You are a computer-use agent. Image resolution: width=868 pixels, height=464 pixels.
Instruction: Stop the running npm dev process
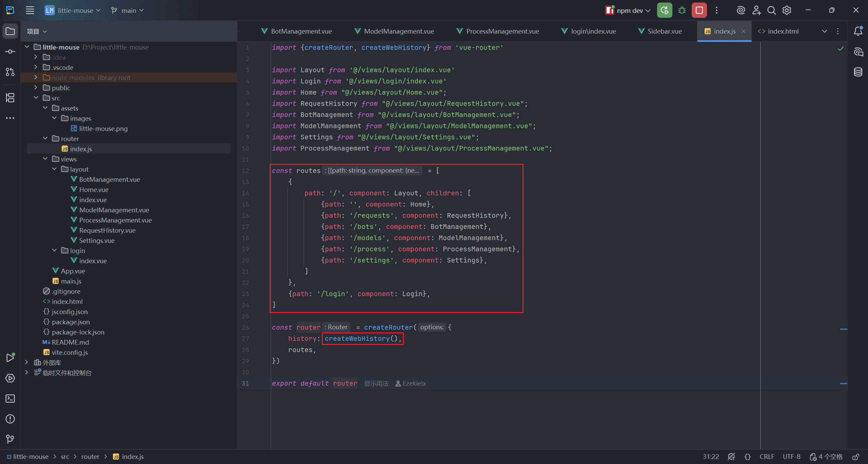(699, 11)
